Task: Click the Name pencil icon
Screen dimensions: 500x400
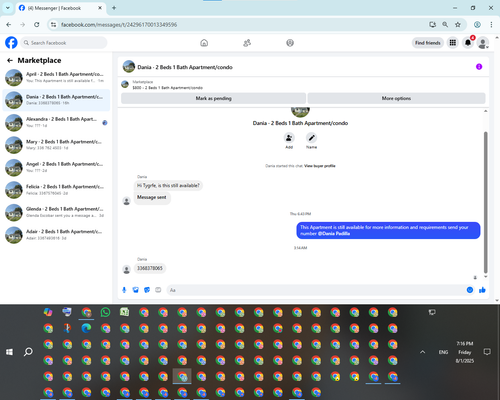Action: (311, 138)
